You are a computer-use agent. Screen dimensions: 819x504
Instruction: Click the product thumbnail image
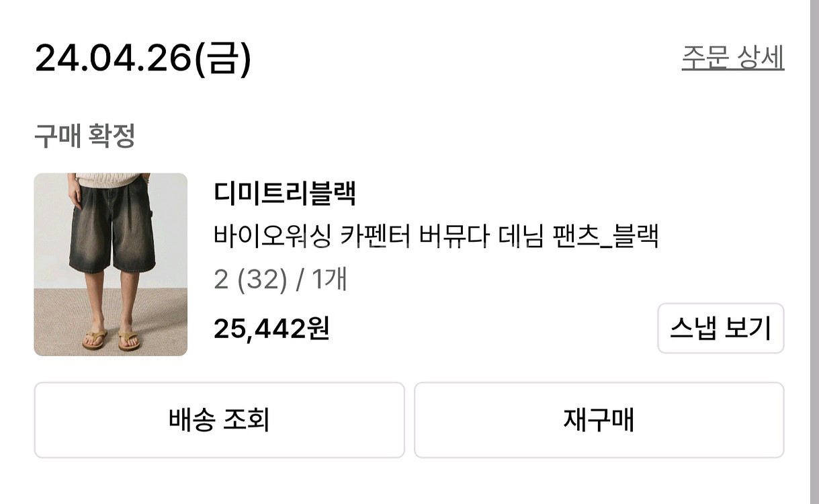[111, 264]
